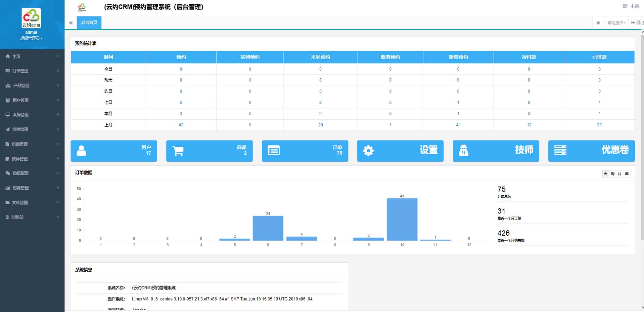Open 财务管理 in the sidebar
644x312 pixels.
point(32,188)
